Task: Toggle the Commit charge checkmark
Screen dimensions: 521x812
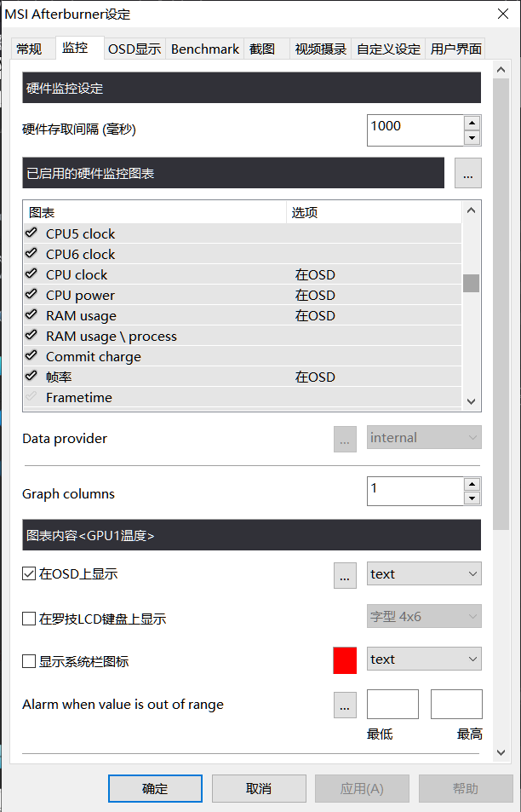Action: click(x=31, y=355)
